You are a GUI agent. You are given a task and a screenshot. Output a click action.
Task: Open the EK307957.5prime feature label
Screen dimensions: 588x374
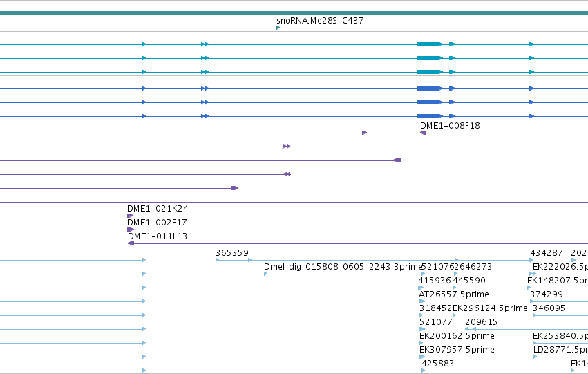click(457, 350)
